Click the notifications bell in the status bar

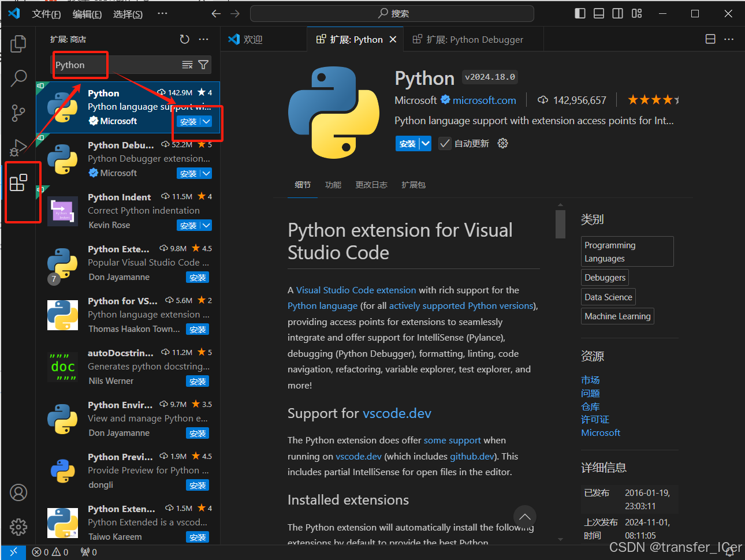click(x=729, y=552)
